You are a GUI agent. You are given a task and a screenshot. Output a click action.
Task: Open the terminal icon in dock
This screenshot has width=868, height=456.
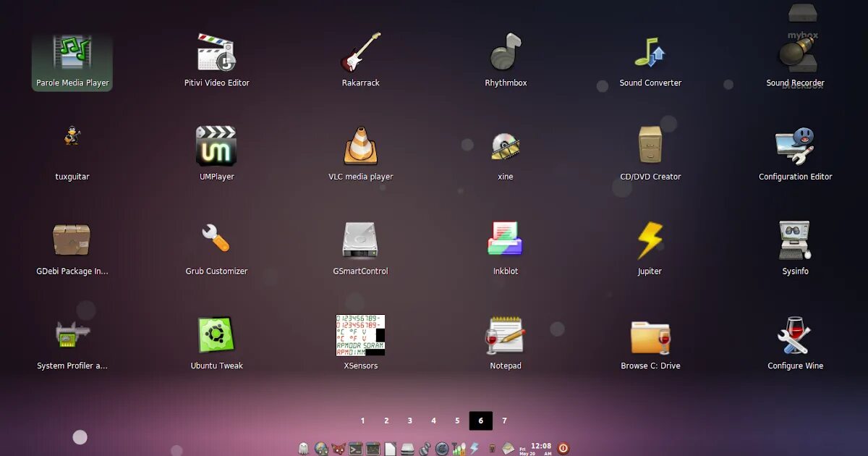[x=355, y=449]
